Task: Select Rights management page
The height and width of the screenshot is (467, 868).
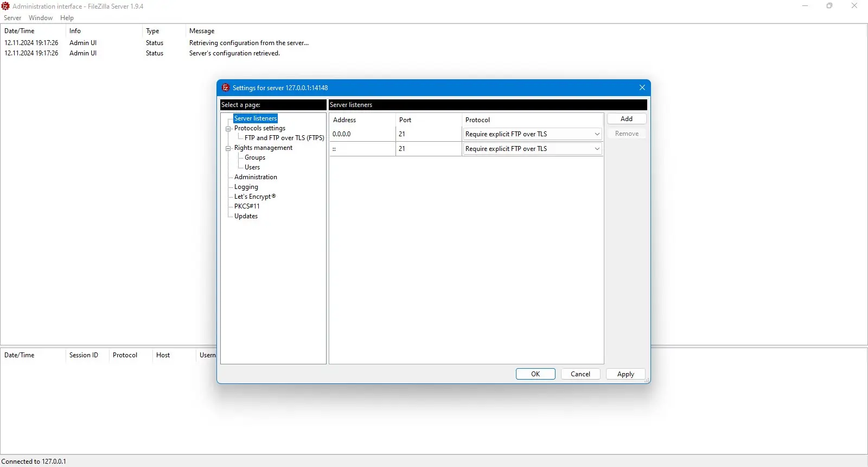Action: pos(263,148)
